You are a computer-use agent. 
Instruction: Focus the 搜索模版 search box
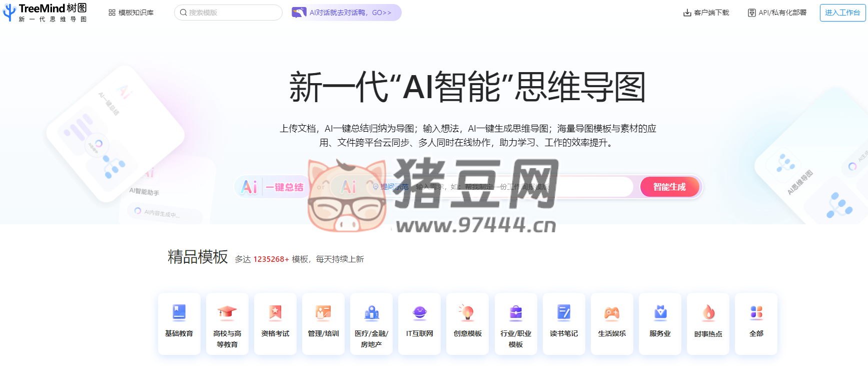click(228, 13)
